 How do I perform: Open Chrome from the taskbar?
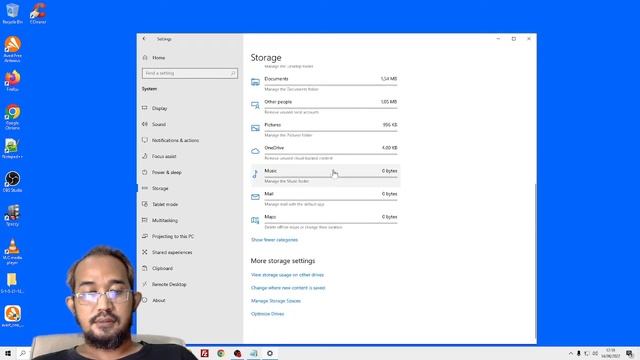tap(221, 353)
